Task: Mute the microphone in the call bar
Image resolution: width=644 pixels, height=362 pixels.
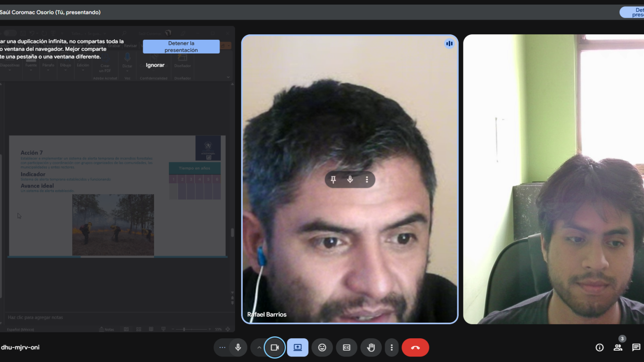Action: tap(238, 347)
